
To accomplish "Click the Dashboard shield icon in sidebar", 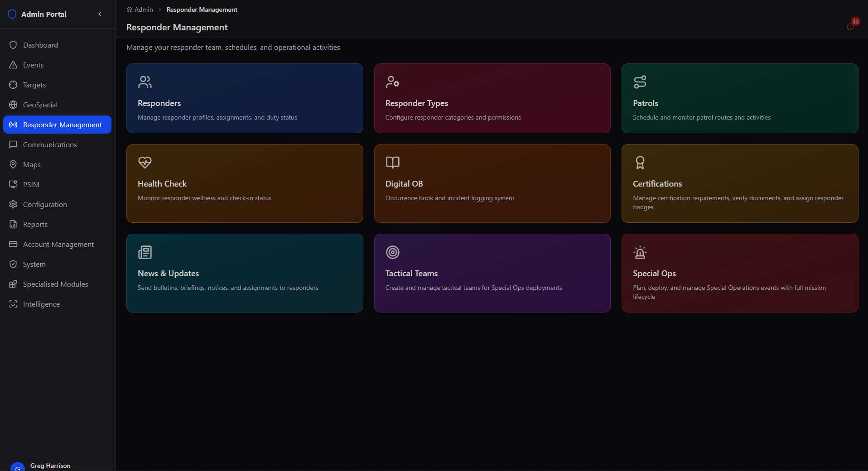I will [13, 45].
